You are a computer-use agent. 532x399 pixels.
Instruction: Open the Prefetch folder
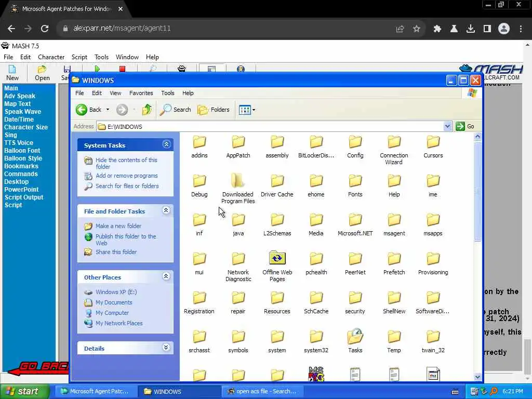coord(394,263)
